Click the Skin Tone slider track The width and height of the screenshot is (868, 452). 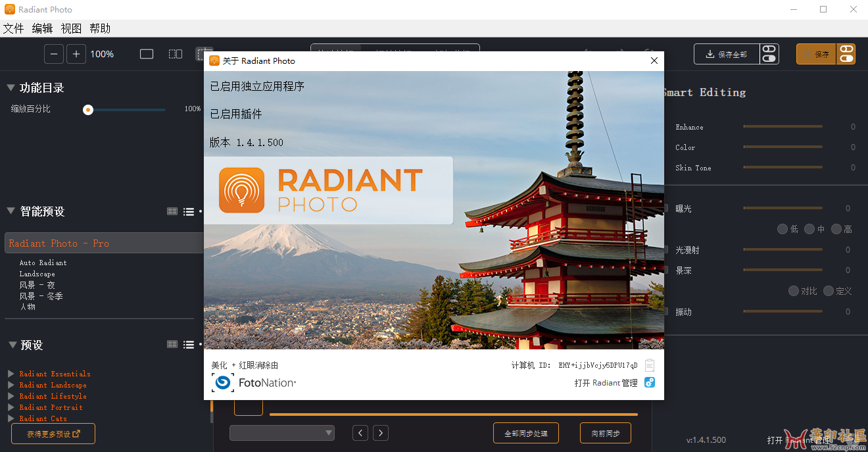point(783,167)
